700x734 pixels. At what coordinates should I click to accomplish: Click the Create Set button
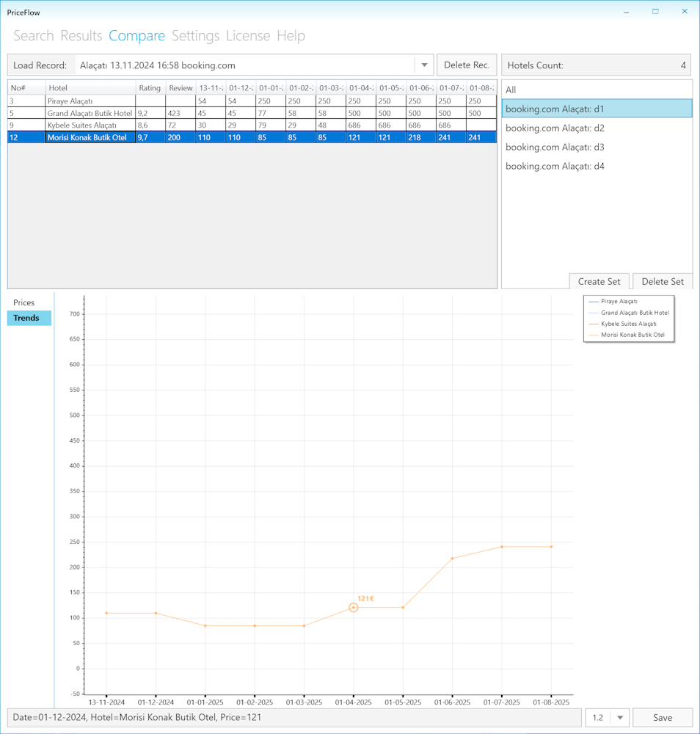(599, 281)
